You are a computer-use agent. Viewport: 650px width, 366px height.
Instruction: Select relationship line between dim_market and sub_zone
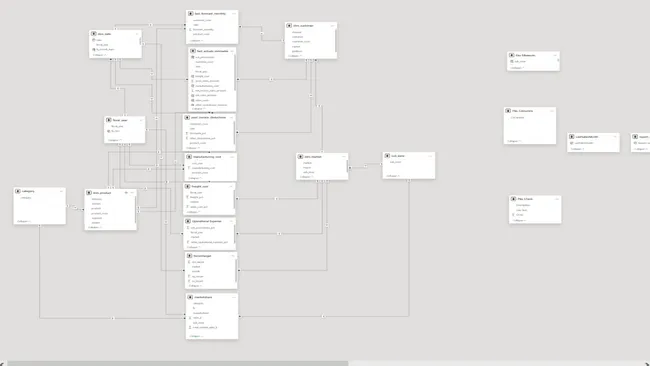366,166
